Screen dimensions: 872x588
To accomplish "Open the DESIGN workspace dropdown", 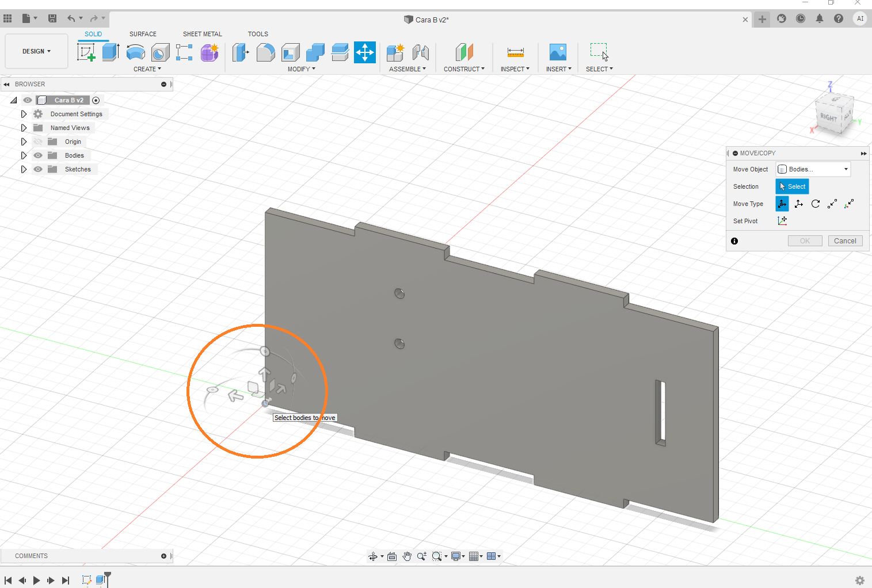I will pos(36,51).
